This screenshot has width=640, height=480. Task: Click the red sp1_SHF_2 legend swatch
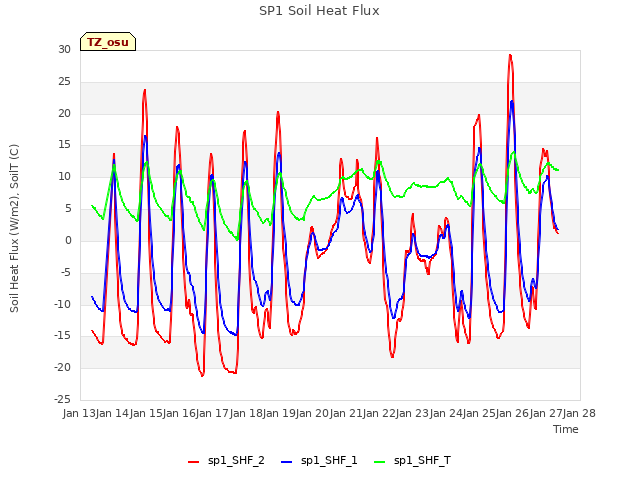click(193, 462)
